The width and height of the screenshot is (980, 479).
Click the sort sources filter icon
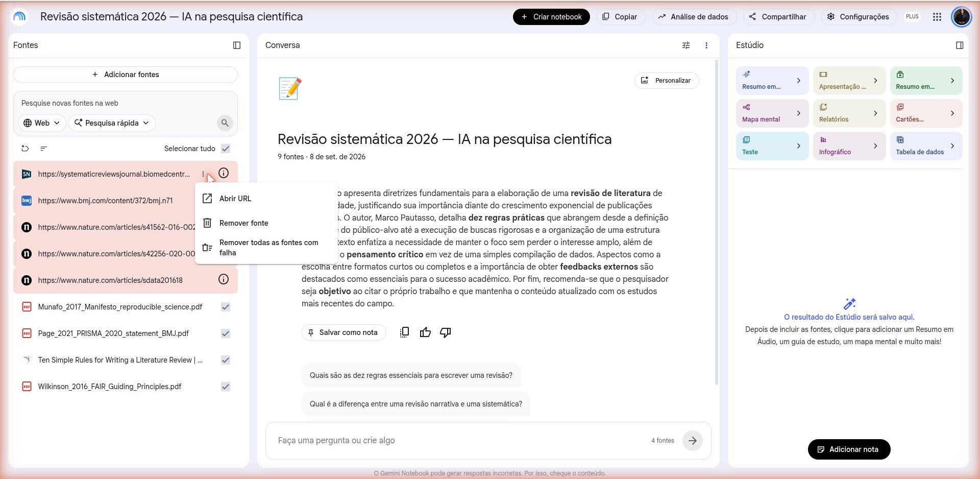point(44,149)
